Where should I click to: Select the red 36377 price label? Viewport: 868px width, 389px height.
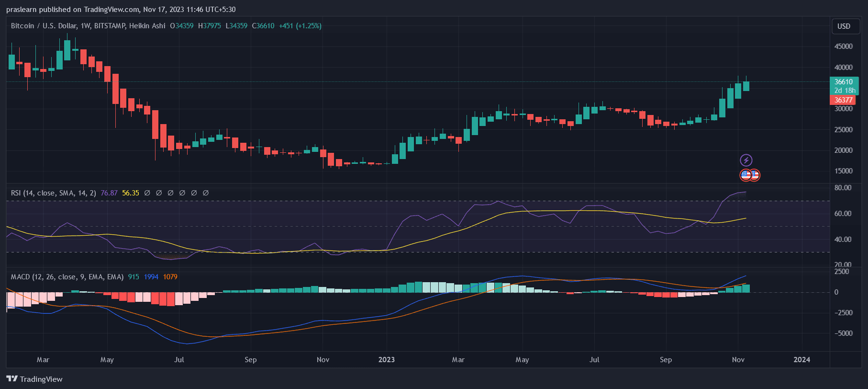click(843, 100)
